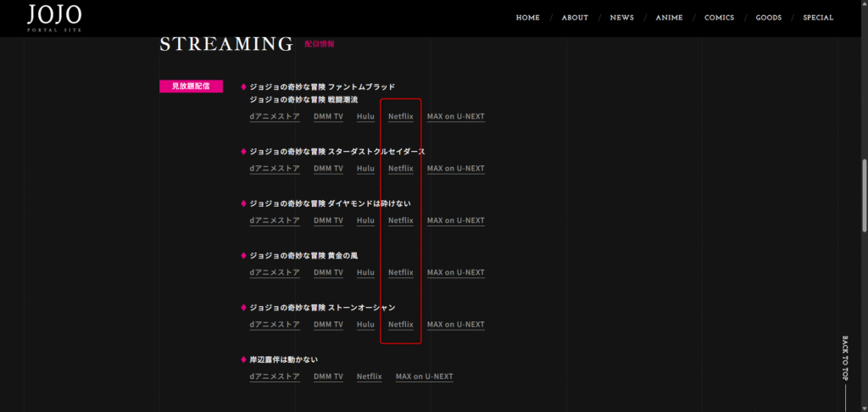Open MAX on U-NEXT for スターダストクルセイダース
This screenshot has width=868, height=412.
click(455, 169)
